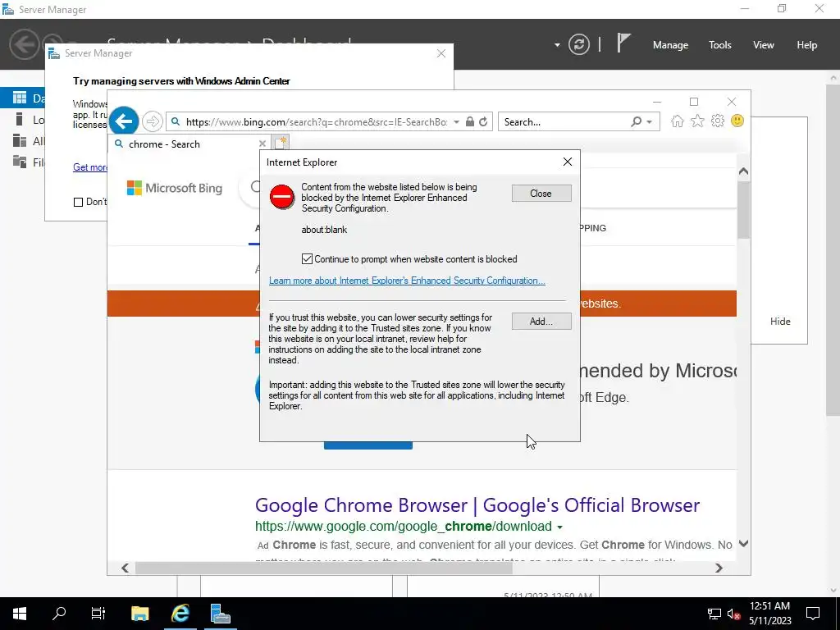Expand dropdown arrow beside Server Manager refresh
This screenshot has width=840, height=630.
pos(557,45)
